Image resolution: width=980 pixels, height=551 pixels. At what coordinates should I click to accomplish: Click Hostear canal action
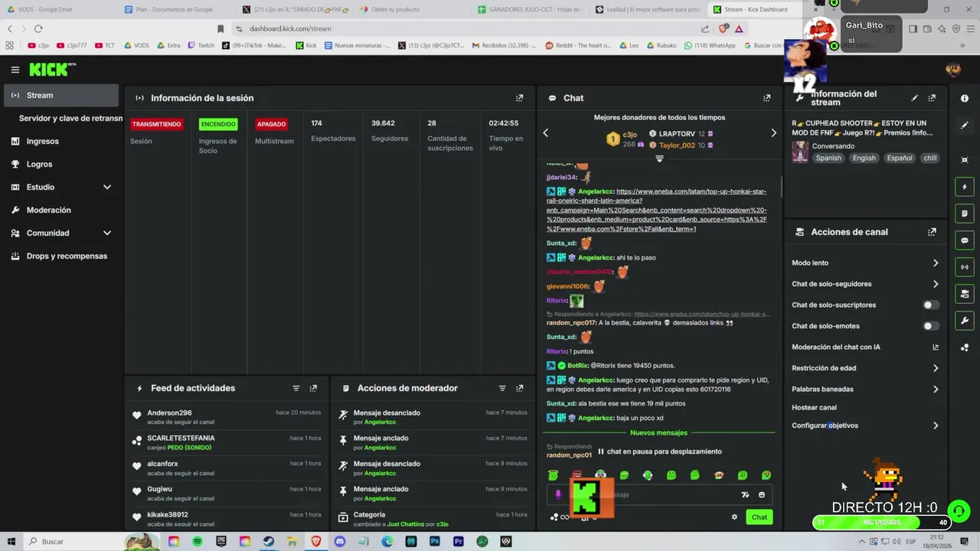(814, 407)
